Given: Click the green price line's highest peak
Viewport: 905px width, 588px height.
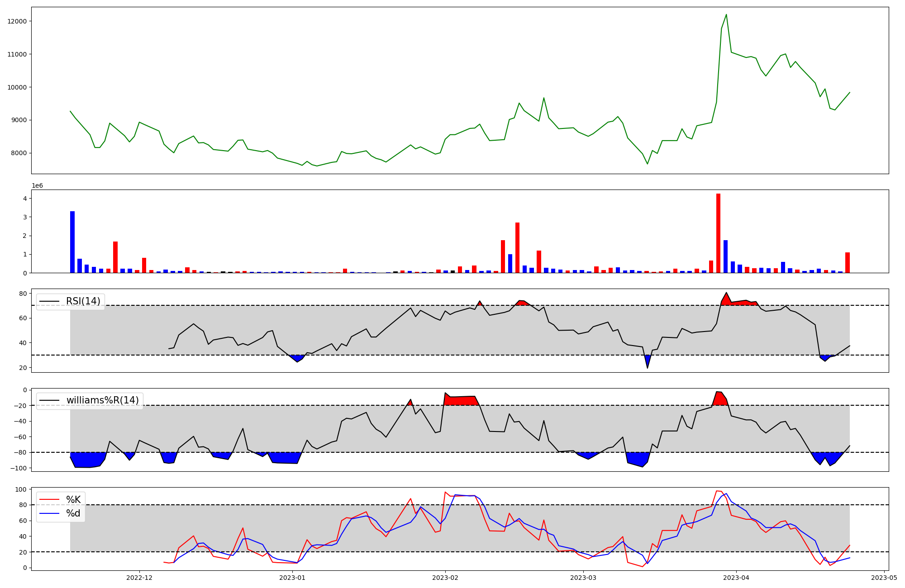Looking at the screenshot, I should pos(726,15).
